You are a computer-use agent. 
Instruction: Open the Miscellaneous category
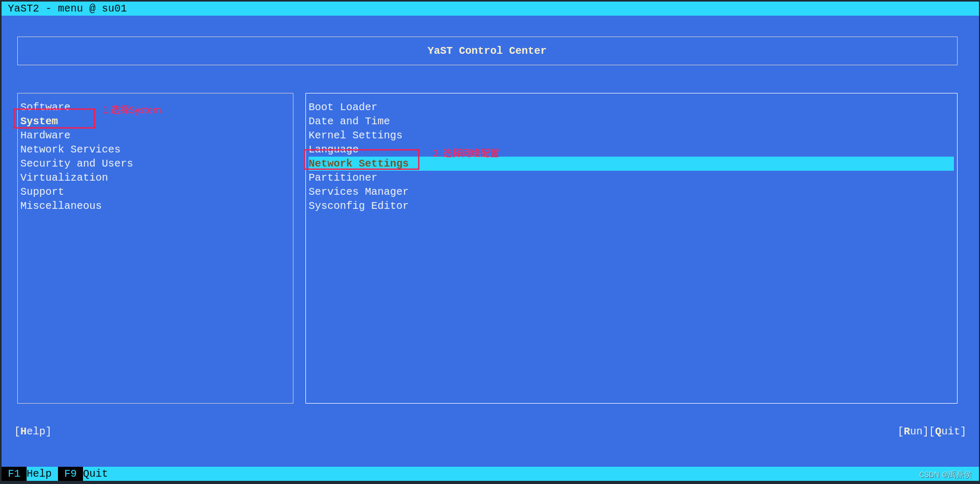61,206
